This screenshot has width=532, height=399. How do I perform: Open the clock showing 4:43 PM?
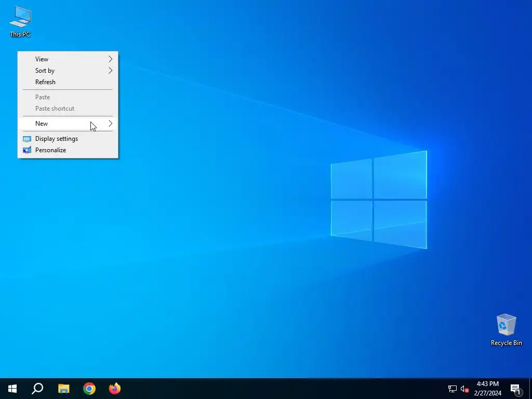click(487, 384)
